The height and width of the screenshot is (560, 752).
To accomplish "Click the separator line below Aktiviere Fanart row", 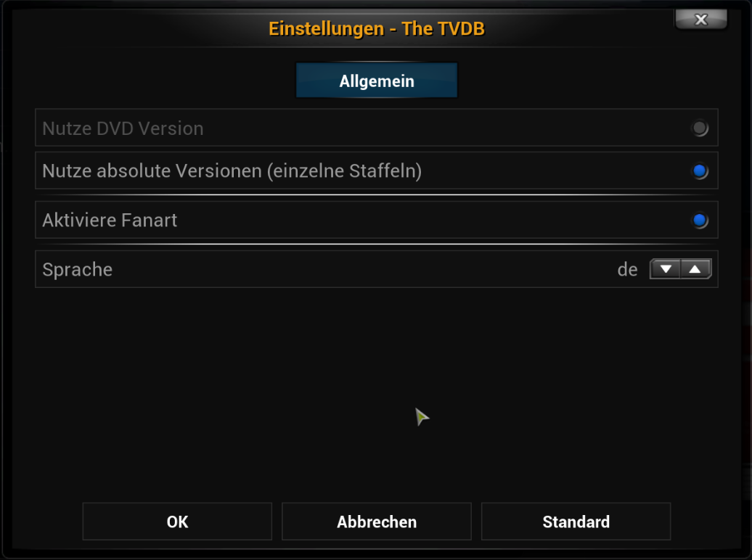I will [x=377, y=244].
